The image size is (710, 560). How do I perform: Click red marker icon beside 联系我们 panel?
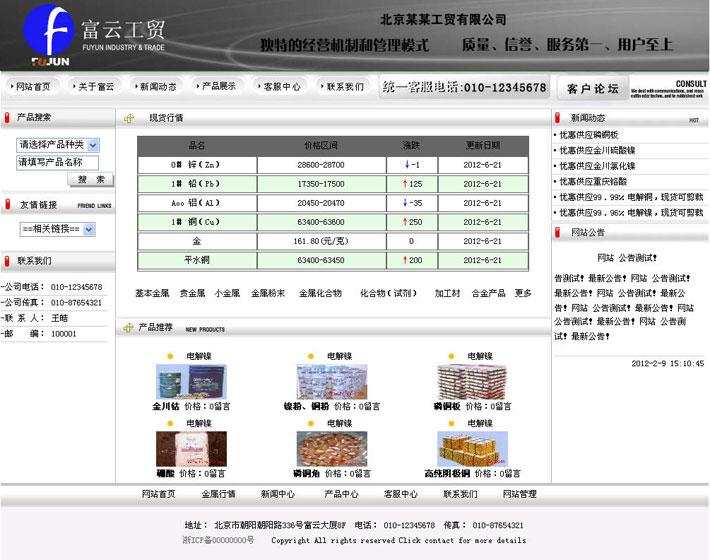[x=7, y=261]
